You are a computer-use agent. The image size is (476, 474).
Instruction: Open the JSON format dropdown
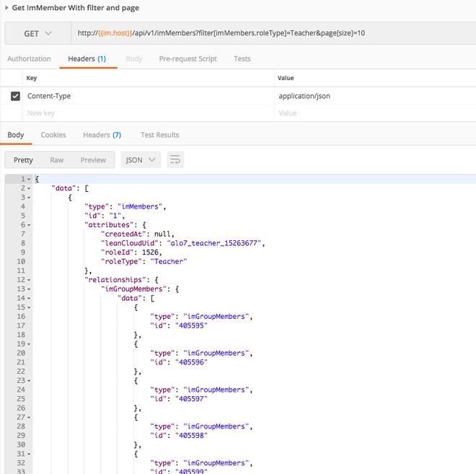click(x=141, y=160)
